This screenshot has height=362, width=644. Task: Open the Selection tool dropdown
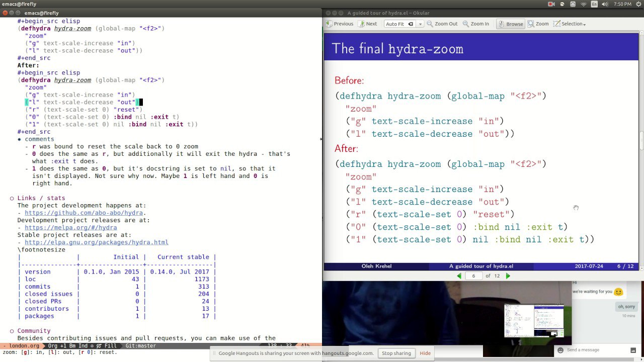570,24
